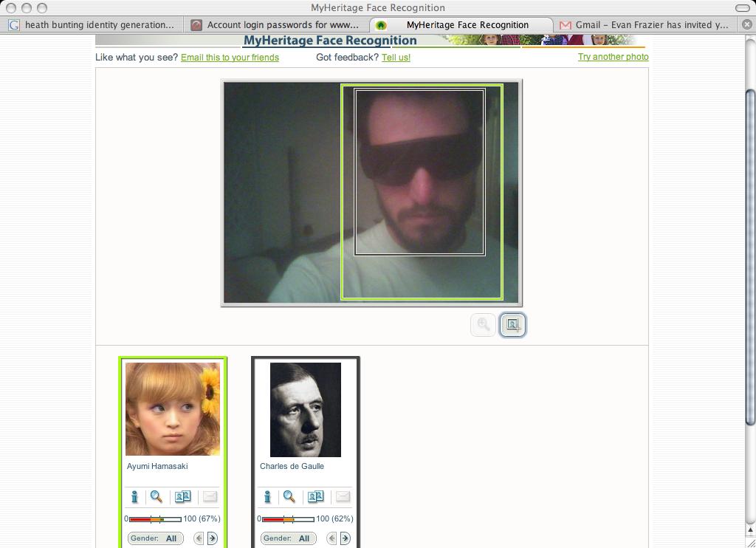Click next arrow in Ayumi Hamasaki card

(212, 538)
